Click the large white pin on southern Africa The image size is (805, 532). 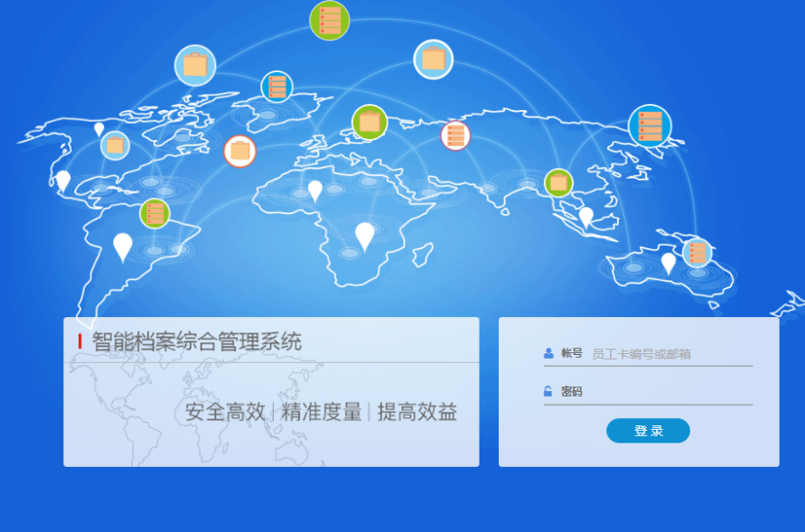tap(364, 235)
